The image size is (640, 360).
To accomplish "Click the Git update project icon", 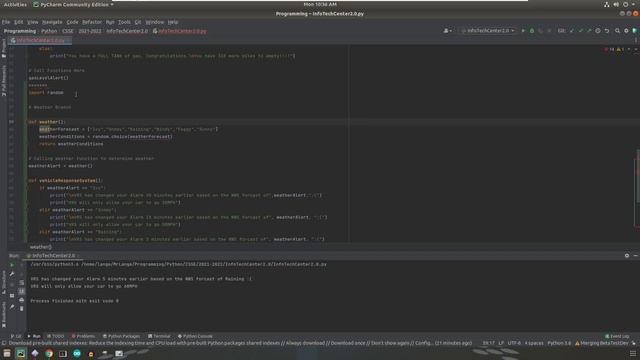I will tap(572, 31).
